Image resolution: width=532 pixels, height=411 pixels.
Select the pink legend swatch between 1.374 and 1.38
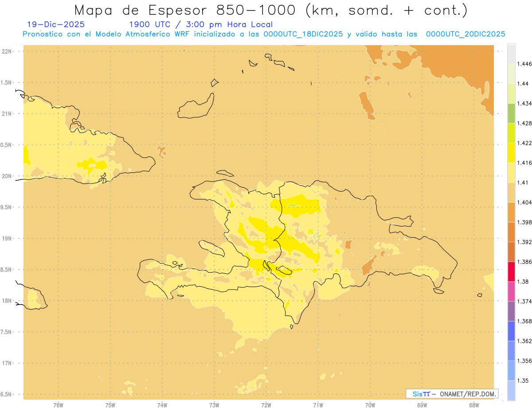511,291
